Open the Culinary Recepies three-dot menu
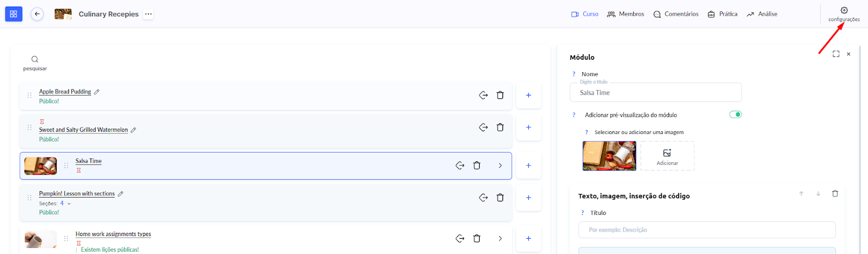The width and height of the screenshot is (868, 254). pos(148,14)
